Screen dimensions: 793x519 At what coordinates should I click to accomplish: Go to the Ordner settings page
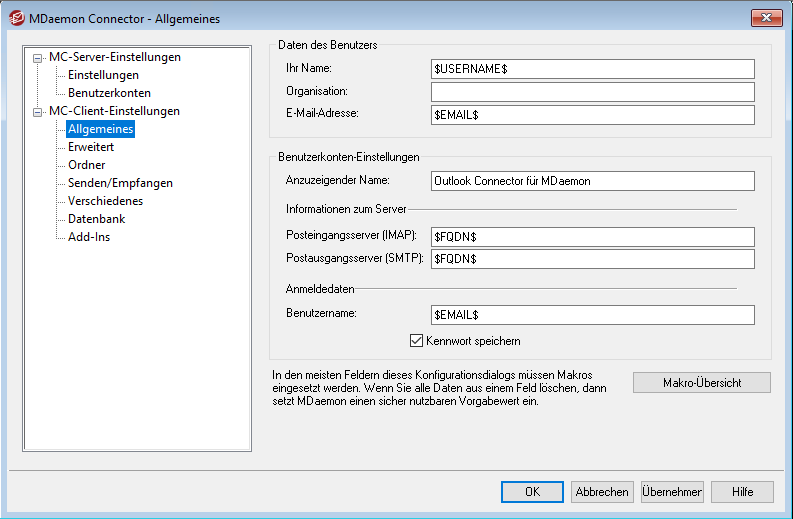[x=86, y=165]
